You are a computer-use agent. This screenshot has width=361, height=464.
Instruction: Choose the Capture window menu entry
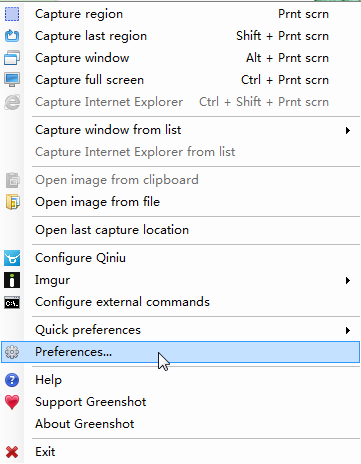point(180,58)
